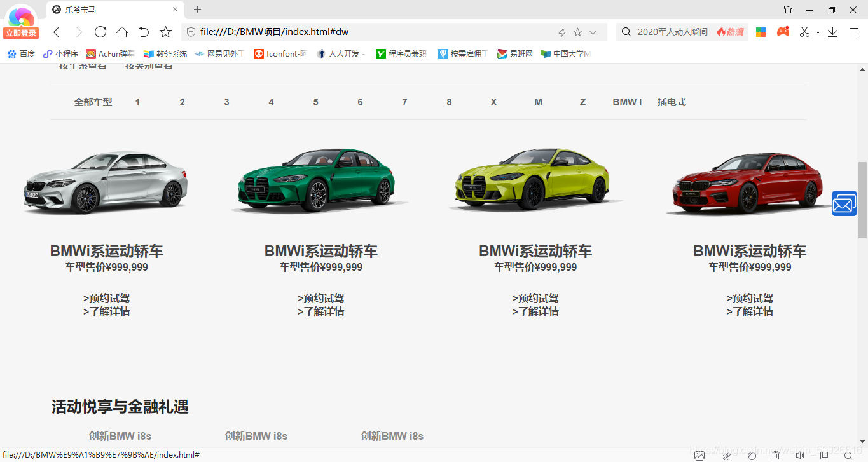Open a new tab with the plus button
Viewport: 868px width, 462px height.
[x=197, y=10]
